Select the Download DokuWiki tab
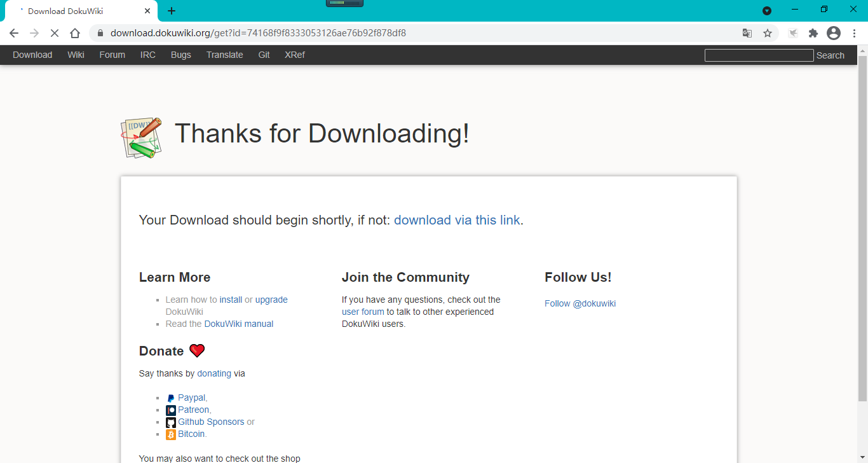Viewport: 868px width, 463px height. (81, 11)
